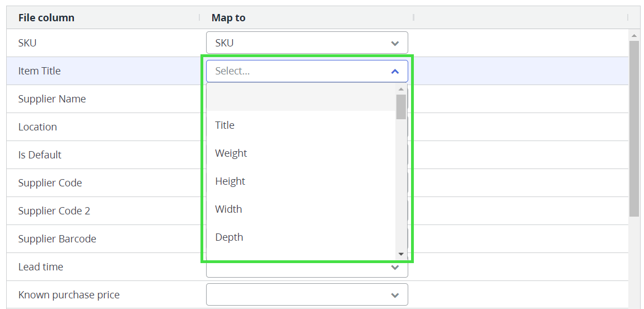Click the dropdown list's scroll up arrow
Image resolution: width=644 pixels, height=309 pixels.
pos(401,89)
